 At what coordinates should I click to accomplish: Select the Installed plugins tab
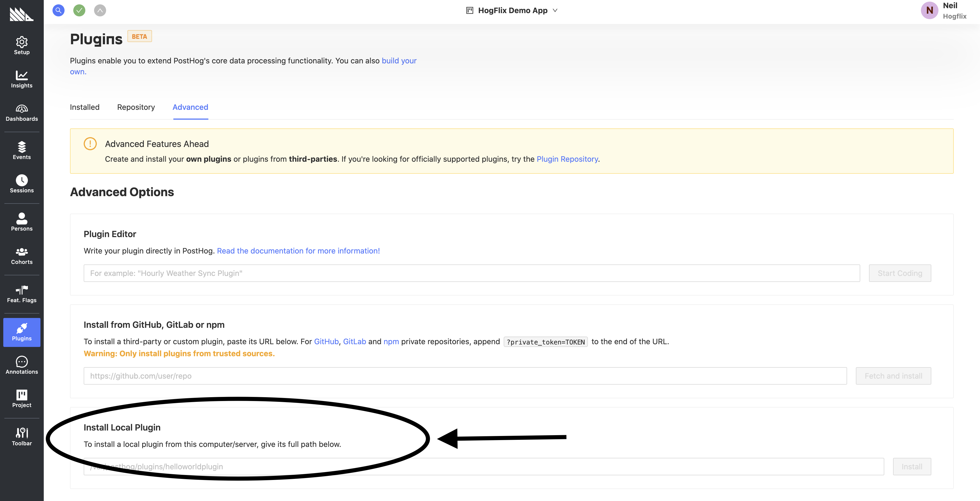point(84,107)
